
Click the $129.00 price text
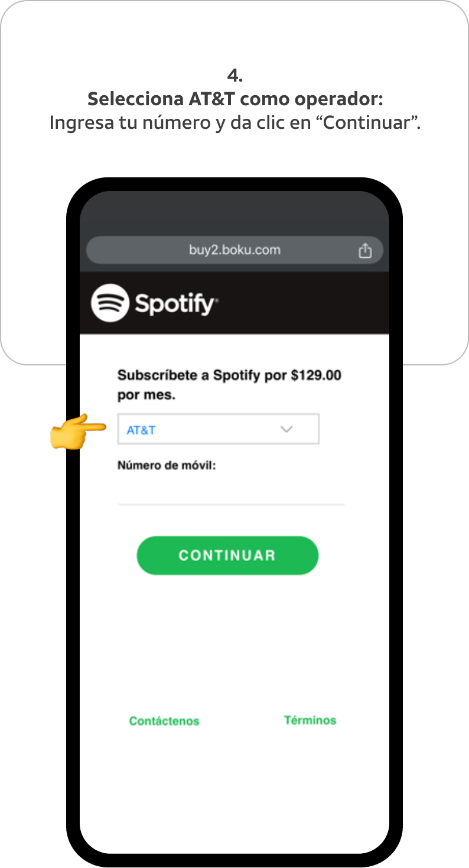coord(316,375)
